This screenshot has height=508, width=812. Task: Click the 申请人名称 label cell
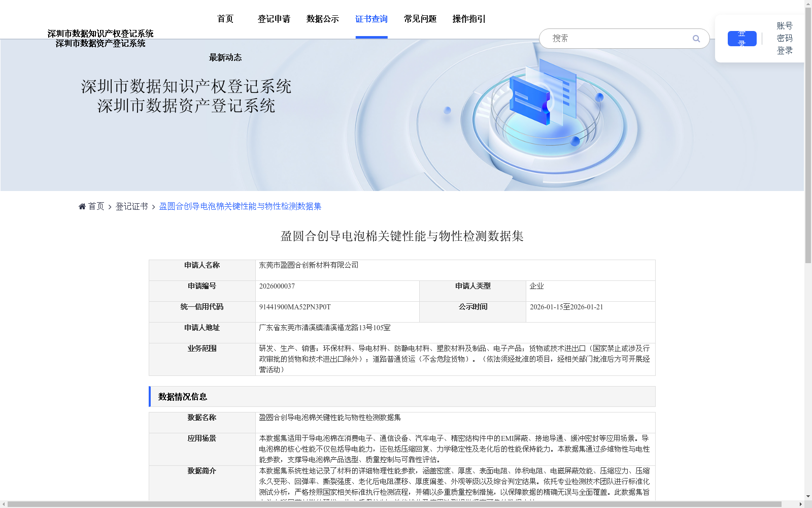pyautogui.click(x=202, y=270)
